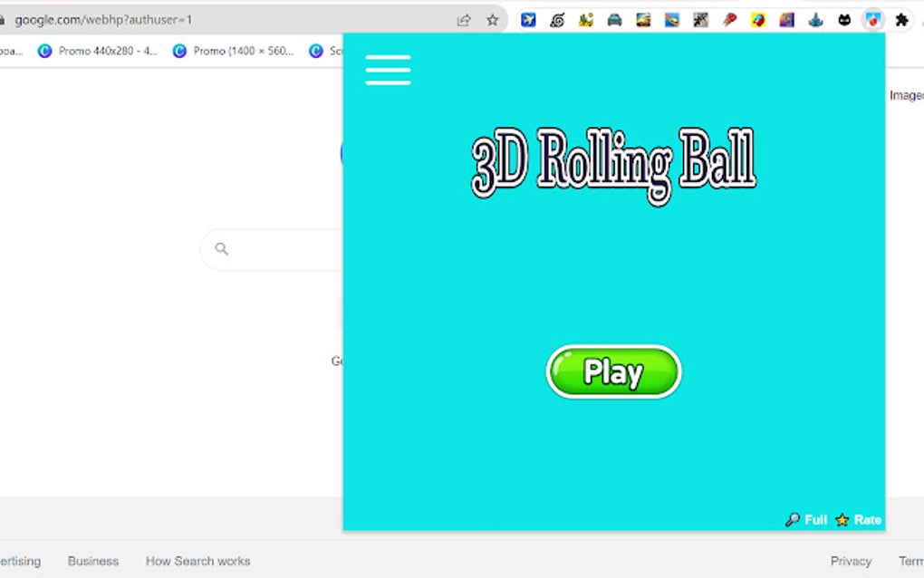The width and height of the screenshot is (924, 578).
Task: Bookmark the page via the star icon
Action: pos(492,18)
